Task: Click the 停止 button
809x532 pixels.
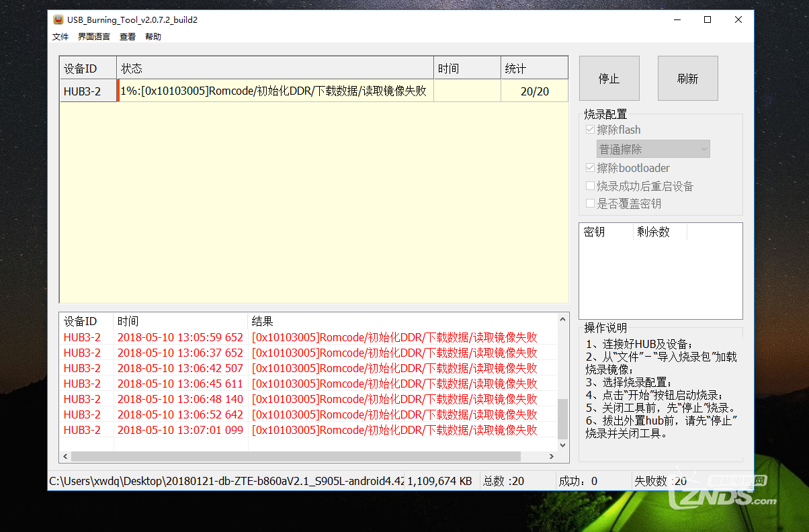Action: 609,79
